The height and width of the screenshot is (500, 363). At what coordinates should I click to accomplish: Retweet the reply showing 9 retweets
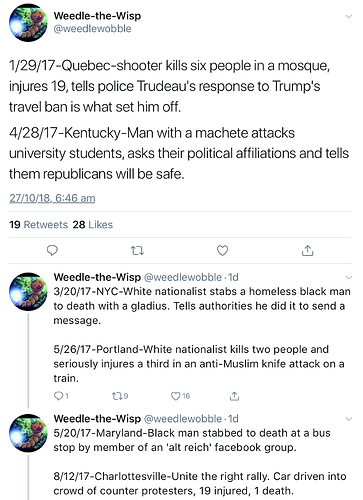120,396
